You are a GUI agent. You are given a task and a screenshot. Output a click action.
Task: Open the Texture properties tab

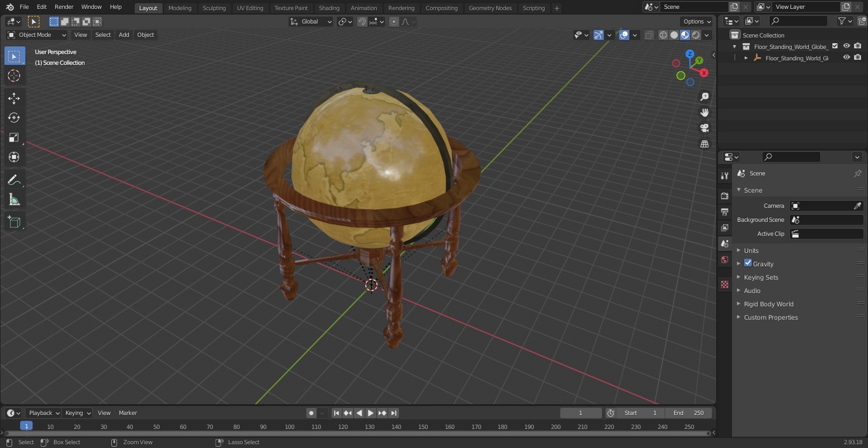724,284
